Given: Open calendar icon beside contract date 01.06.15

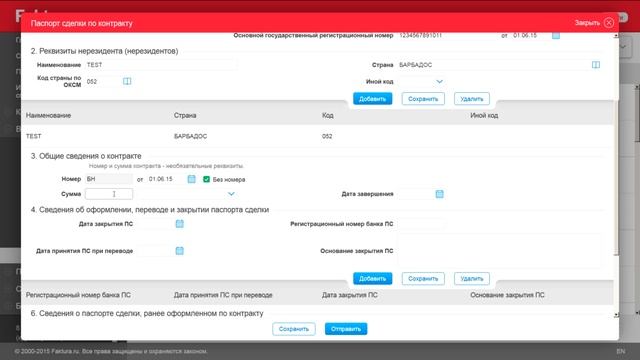Looking at the screenshot, I should 191,179.
